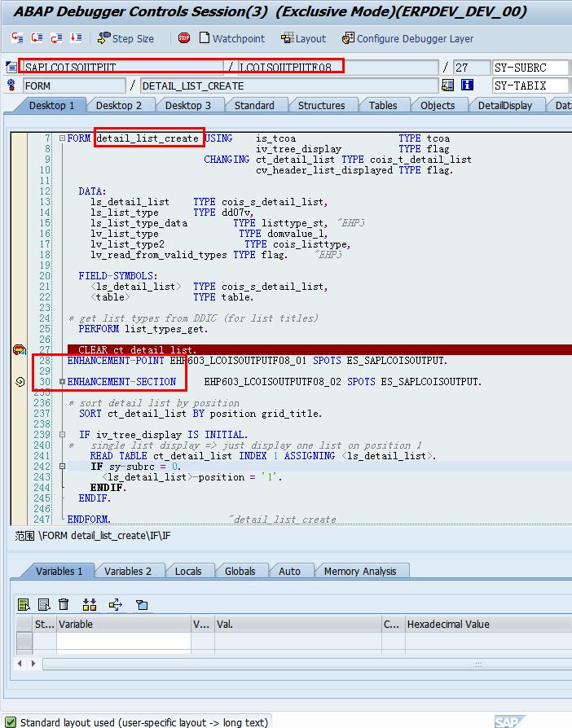Image resolution: width=572 pixels, height=728 pixels.
Task: Click the enhancement spiral icon at line 30
Action: point(20,382)
